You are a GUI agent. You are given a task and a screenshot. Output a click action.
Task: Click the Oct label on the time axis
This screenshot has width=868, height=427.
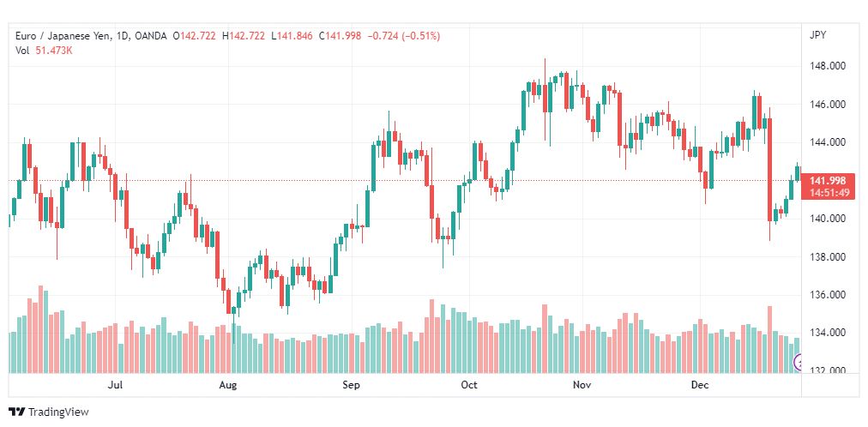pyautogui.click(x=468, y=386)
